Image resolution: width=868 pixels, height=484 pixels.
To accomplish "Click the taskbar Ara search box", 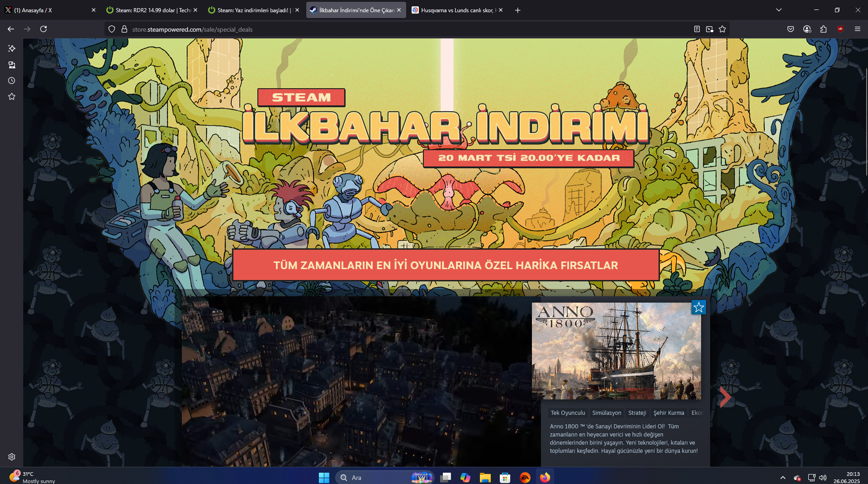I will point(385,478).
